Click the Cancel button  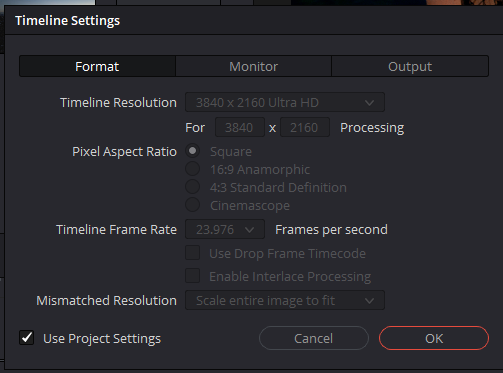pos(314,338)
